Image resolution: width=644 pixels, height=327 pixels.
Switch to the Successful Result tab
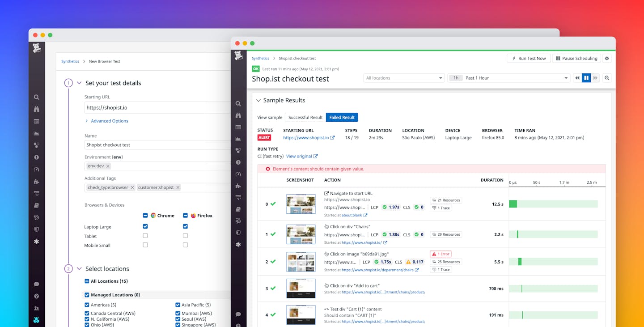coord(305,117)
